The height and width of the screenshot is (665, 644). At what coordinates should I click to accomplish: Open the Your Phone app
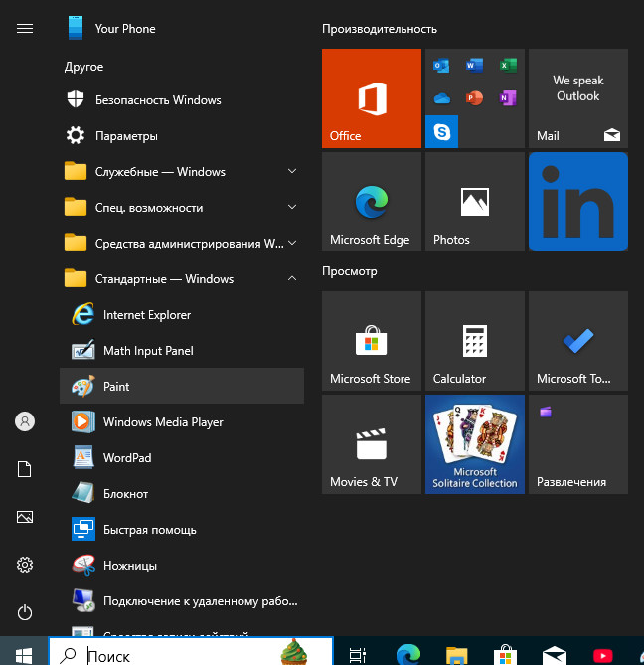182,29
